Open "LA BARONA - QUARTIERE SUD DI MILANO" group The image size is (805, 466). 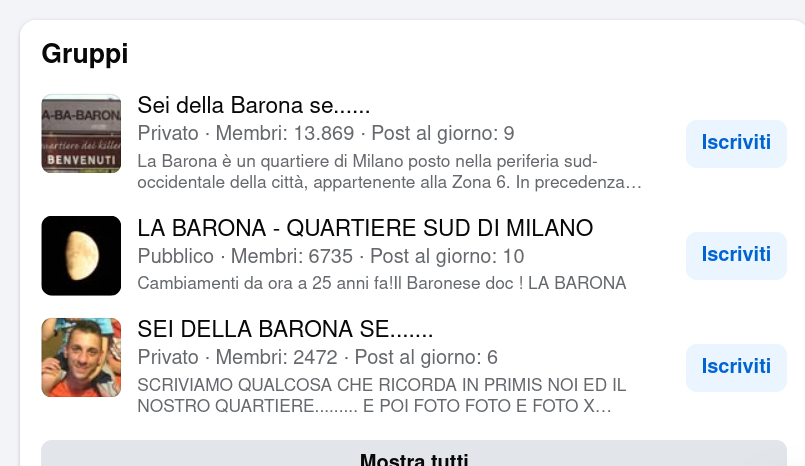(365, 228)
